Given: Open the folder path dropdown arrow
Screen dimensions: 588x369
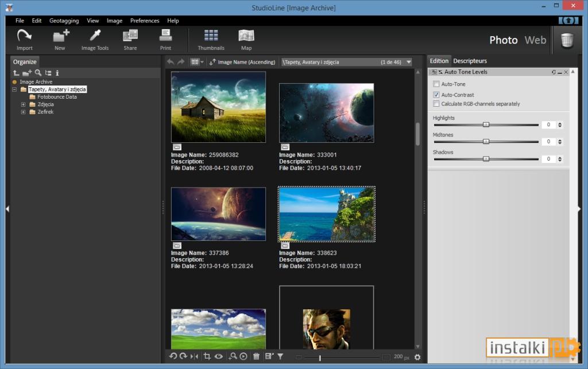Looking at the screenshot, I should pyautogui.click(x=409, y=62).
